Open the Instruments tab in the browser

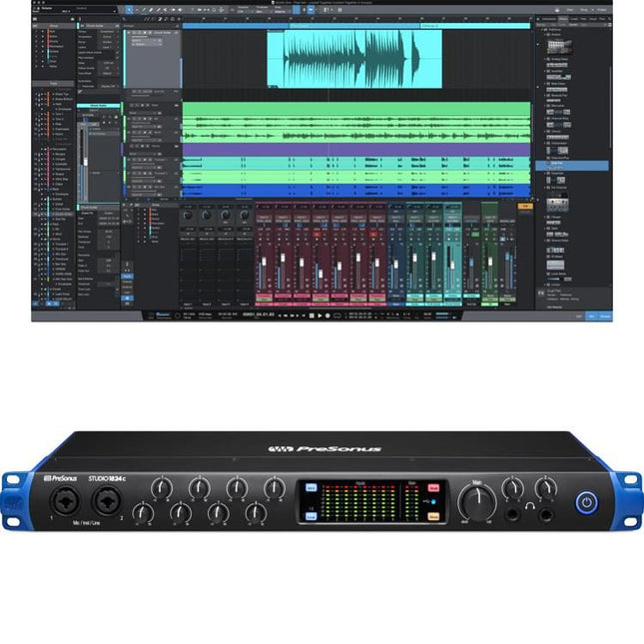[549, 19]
